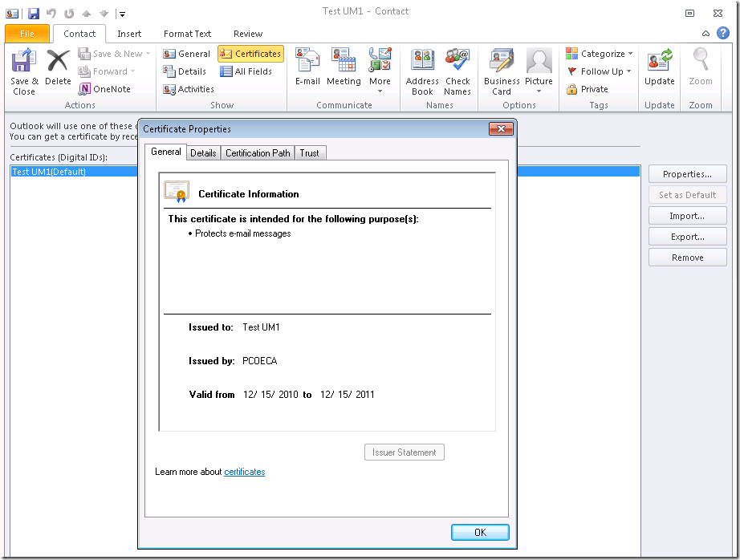740x560 pixels.
Task: Open the Forward dropdown arrow
Action: (133, 71)
